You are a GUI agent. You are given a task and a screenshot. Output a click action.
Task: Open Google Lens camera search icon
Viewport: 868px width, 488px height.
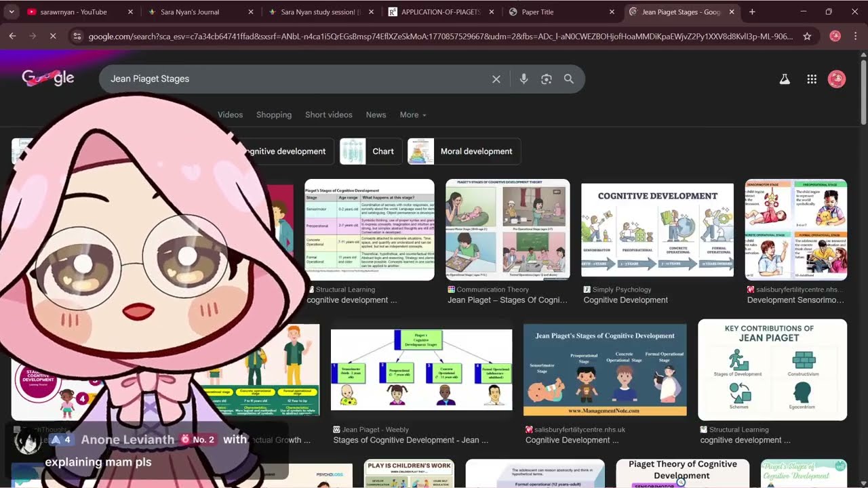[547, 79]
